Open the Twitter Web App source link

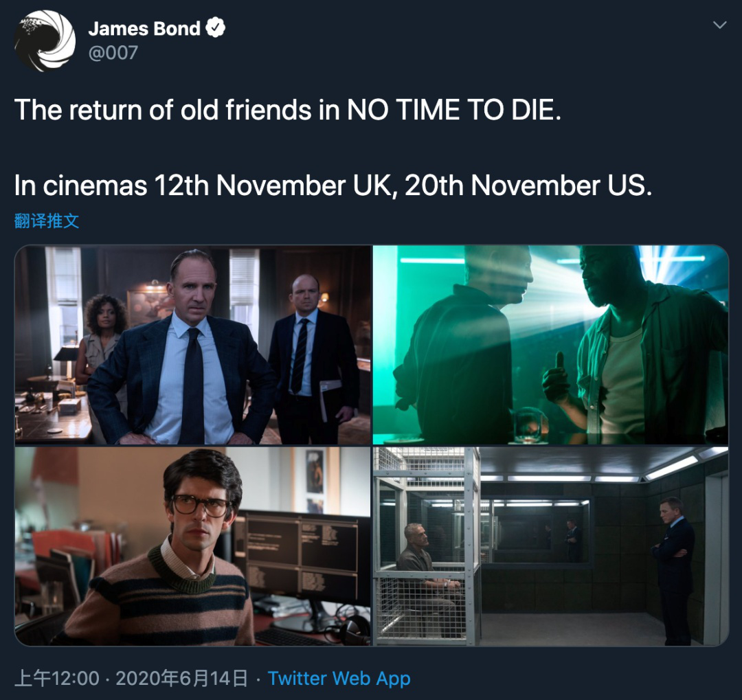point(339,678)
